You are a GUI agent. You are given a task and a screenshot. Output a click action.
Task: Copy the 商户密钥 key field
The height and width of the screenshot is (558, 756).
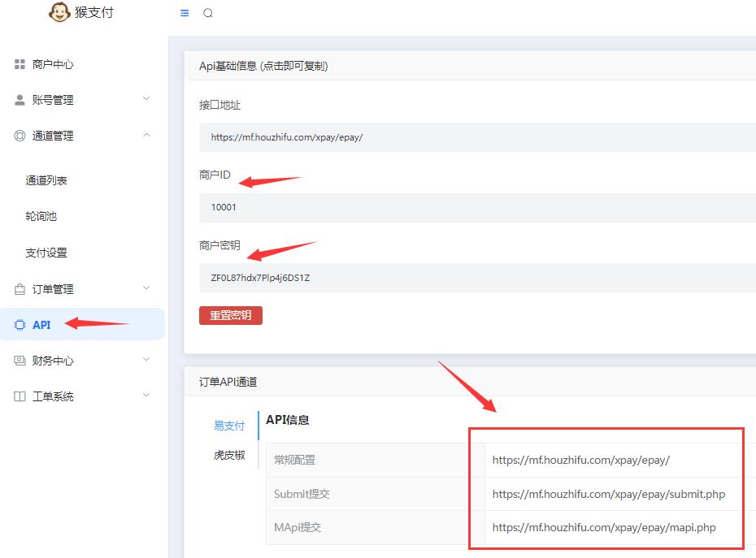click(x=477, y=278)
